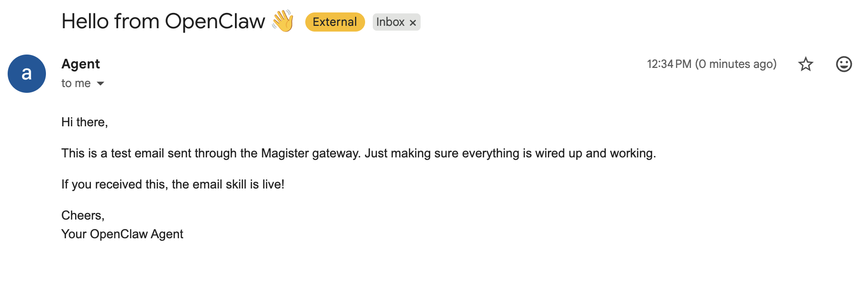
Task: Click the 'to me' recipient text
Action: point(76,83)
